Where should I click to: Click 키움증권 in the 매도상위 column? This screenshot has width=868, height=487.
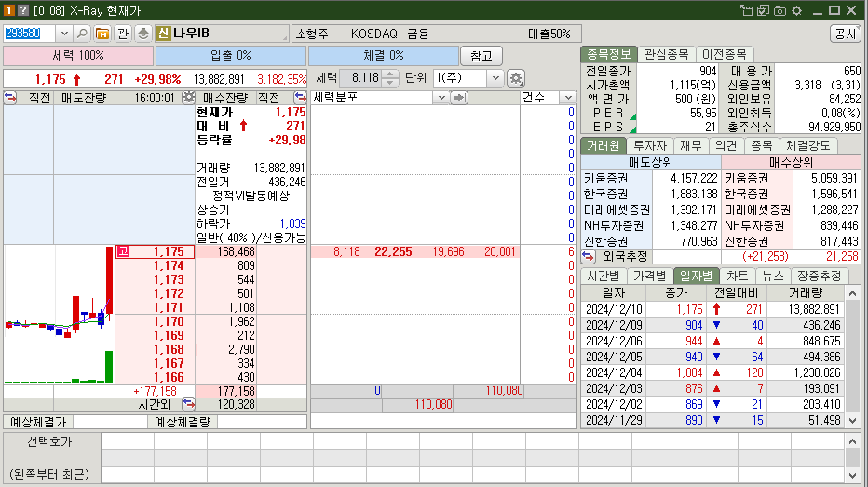click(606, 178)
